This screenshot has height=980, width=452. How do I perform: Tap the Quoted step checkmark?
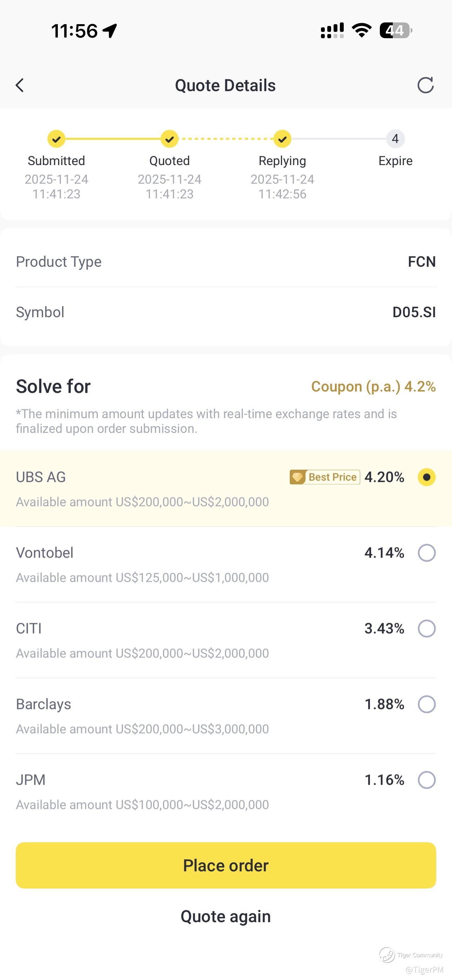[x=169, y=139]
